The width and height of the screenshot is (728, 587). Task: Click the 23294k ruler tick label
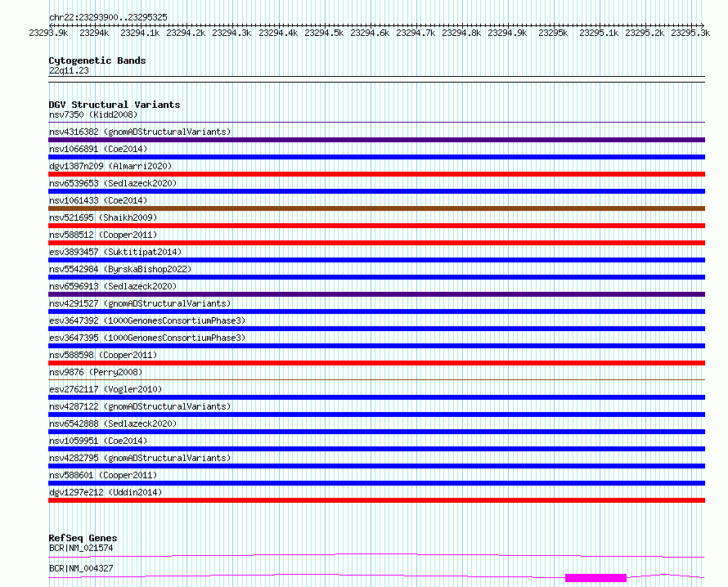[94, 33]
